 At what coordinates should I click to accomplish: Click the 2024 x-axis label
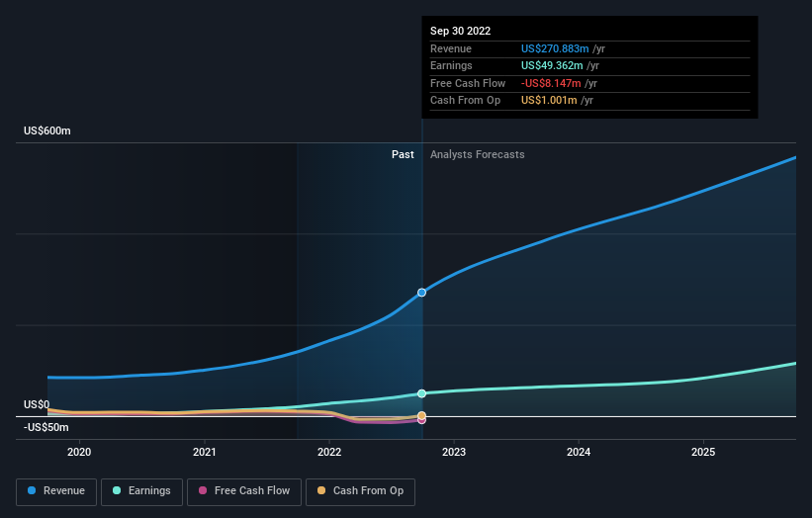tap(579, 452)
